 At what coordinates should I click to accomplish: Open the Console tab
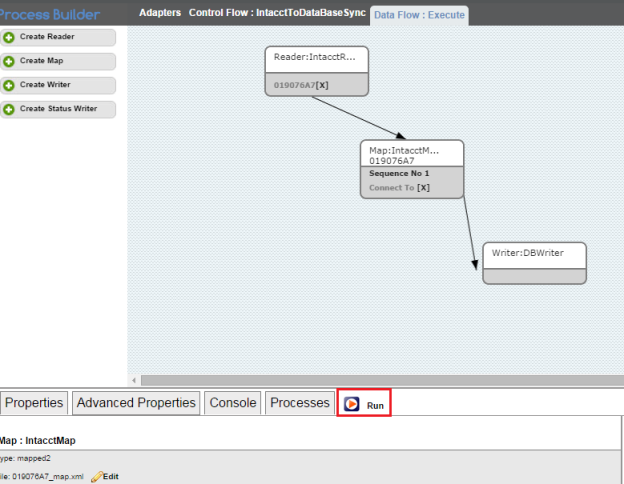pyautogui.click(x=232, y=403)
